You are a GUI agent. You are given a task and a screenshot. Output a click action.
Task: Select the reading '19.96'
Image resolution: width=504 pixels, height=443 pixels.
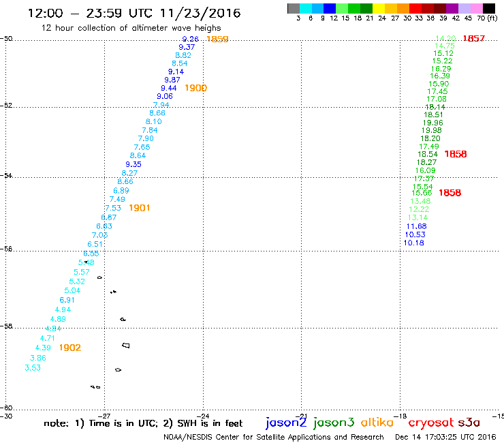click(433, 123)
